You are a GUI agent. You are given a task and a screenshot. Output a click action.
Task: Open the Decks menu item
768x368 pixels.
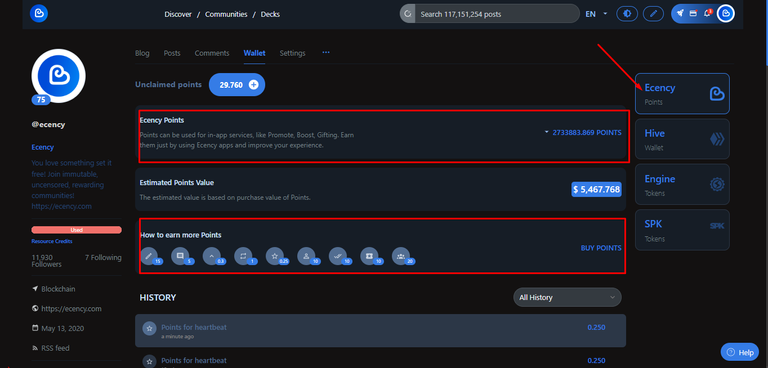270,14
